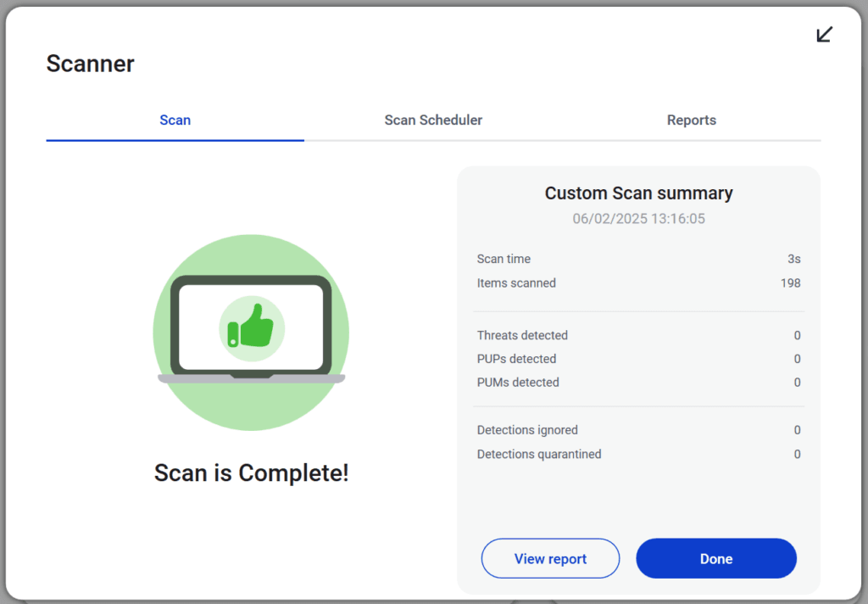This screenshot has width=868, height=604.
Task: Click the Detections quarantined entry
Action: point(539,454)
